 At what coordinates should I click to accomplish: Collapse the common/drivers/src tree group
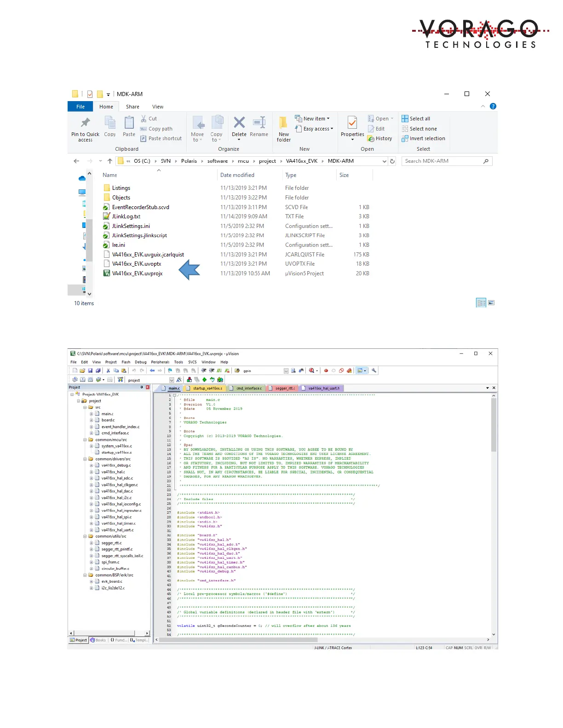85,459
